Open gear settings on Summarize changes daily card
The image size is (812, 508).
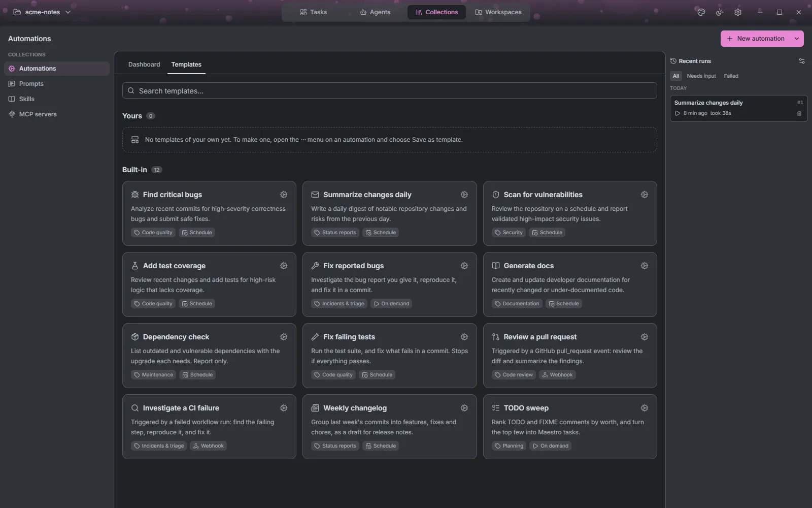[464, 195]
